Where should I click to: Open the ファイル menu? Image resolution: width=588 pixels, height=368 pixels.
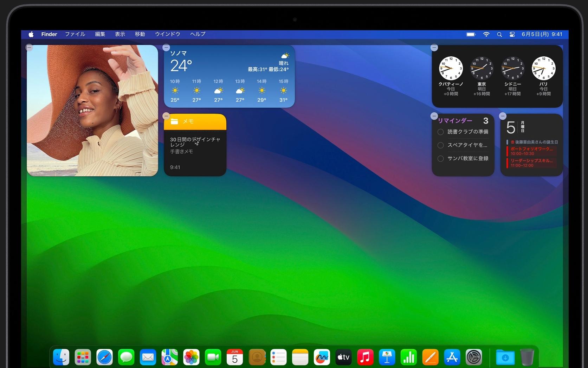point(75,34)
